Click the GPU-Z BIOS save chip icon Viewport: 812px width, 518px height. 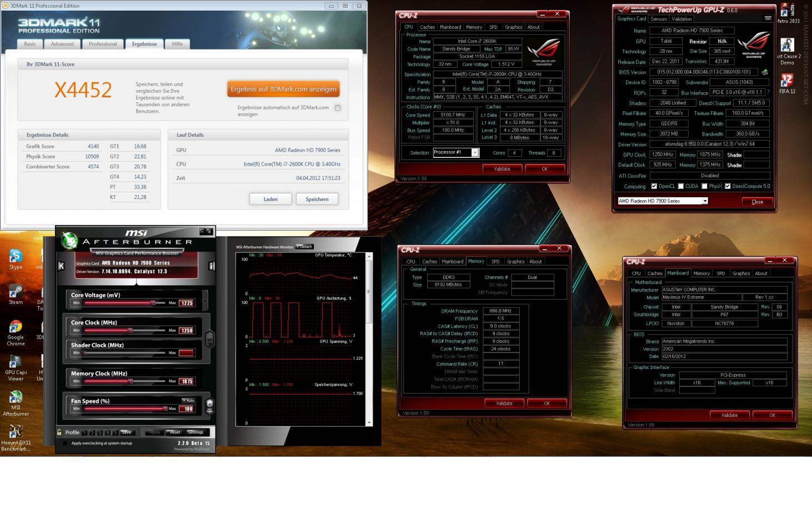click(x=765, y=72)
